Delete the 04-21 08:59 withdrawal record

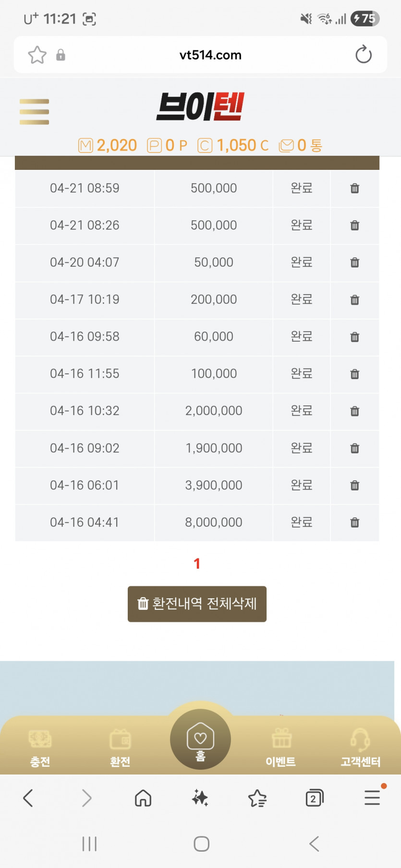[354, 189]
